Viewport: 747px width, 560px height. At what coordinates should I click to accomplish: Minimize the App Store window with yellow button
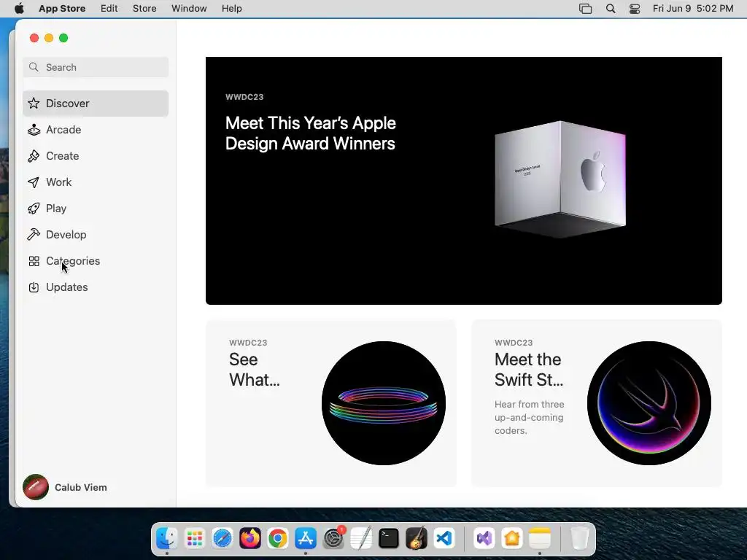[x=49, y=38]
